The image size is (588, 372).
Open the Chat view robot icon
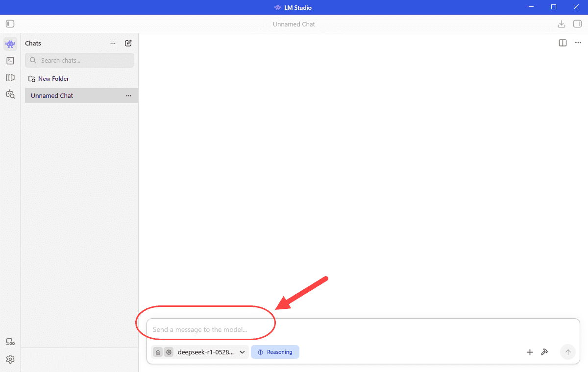tap(10, 44)
